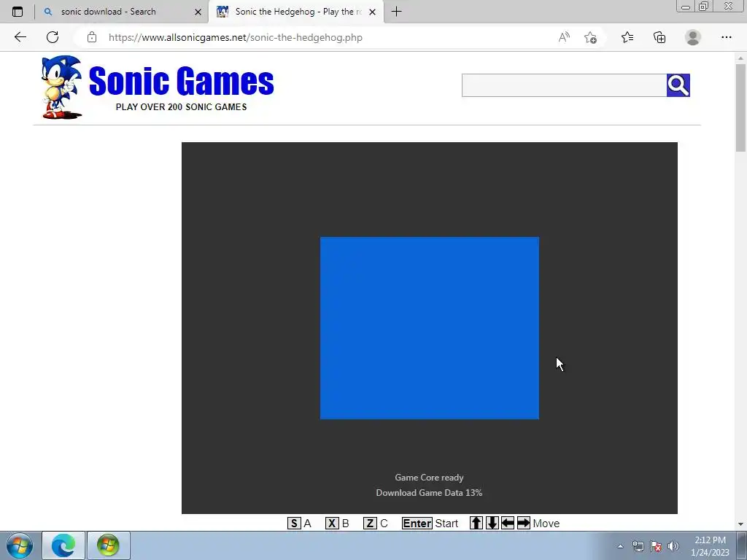Click the scrollbar down arrow

coord(740,524)
